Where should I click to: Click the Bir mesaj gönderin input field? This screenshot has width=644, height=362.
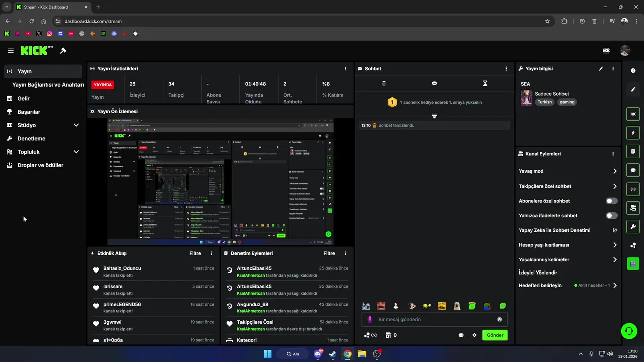[x=435, y=319]
